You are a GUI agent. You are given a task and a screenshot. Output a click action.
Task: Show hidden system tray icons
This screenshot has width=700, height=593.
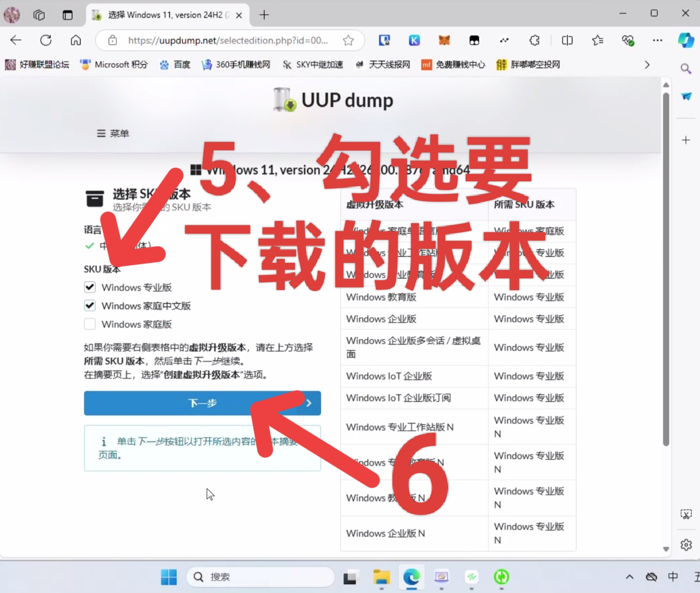click(x=630, y=577)
